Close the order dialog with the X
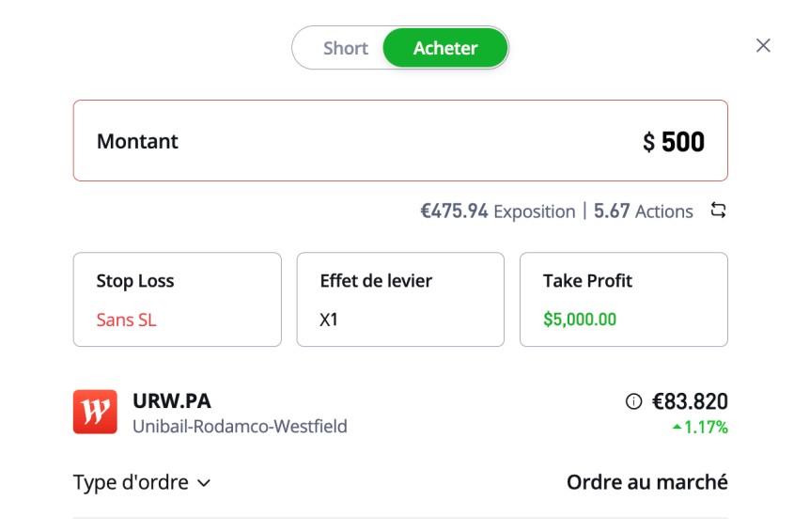The image size is (794, 532). coord(763,45)
